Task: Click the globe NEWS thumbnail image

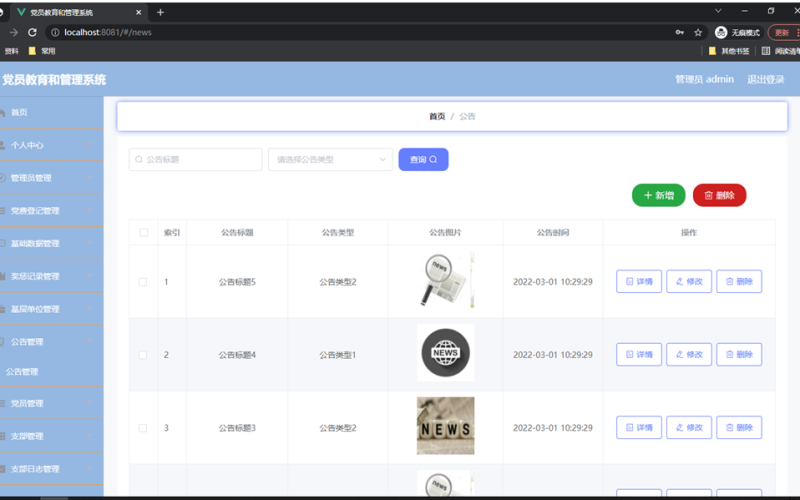Action: pyautogui.click(x=445, y=353)
